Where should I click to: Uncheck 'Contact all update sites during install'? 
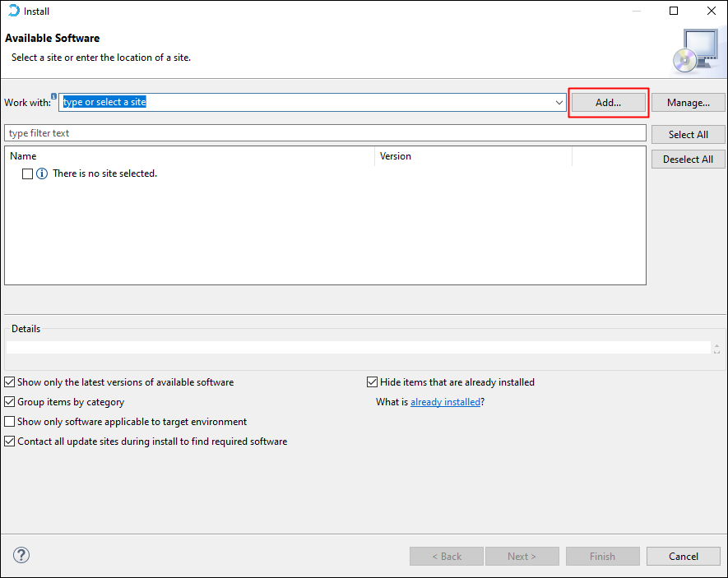(x=10, y=442)
